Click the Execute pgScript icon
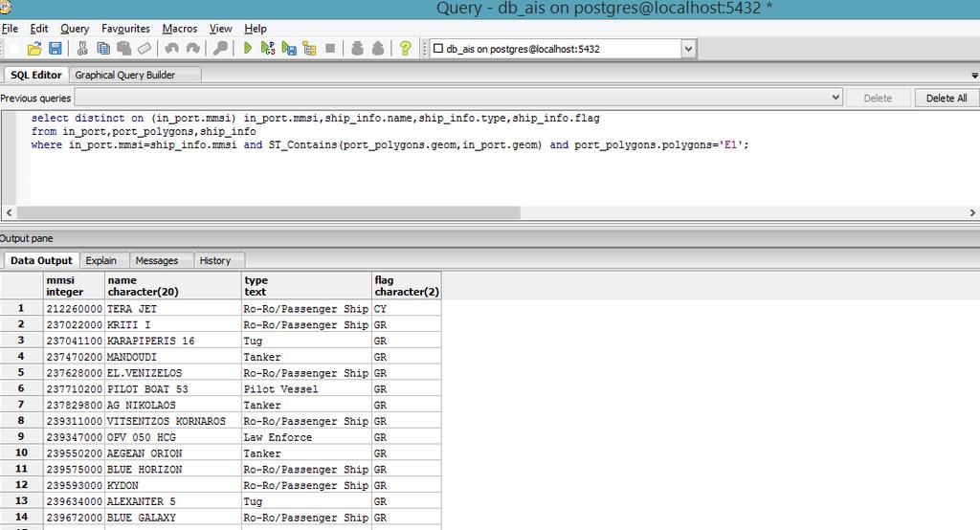The width and height of the screenshot is (980, 530). [268, 48]
